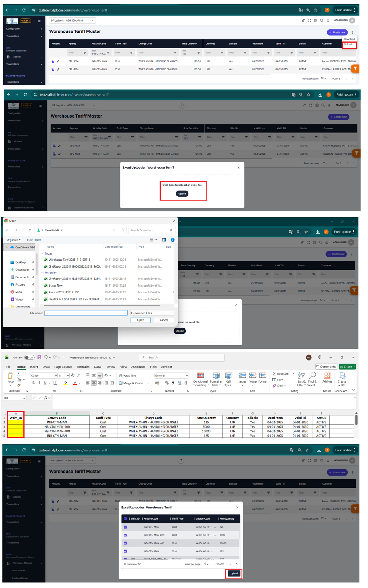368x588 pixels.
Task: Click the Conditional Formatting icon in Excel
Action: click(x=200, y=376)
